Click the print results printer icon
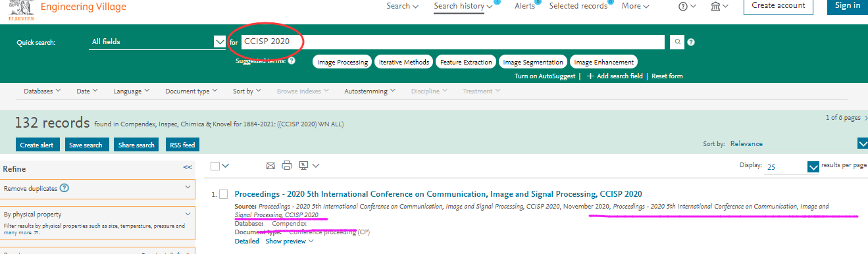The height and width of the screenshot is (254, 868). click(x=287, y=166)
